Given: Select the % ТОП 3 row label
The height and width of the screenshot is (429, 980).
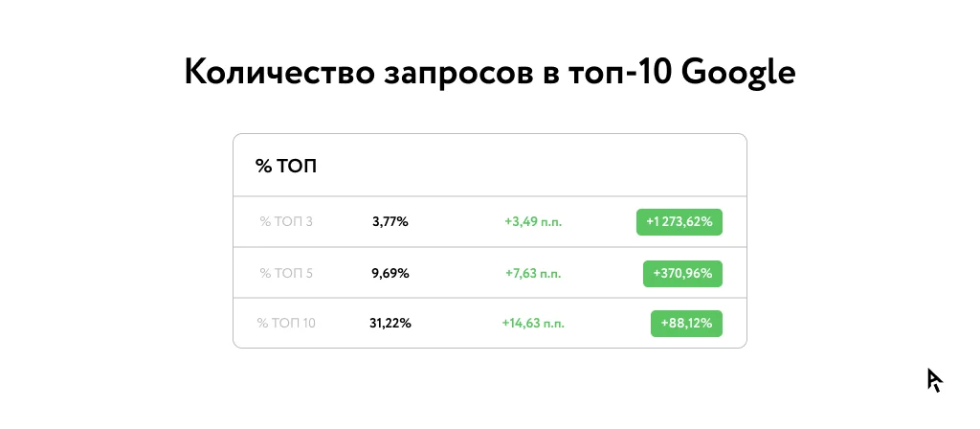Looking at the screenshot, I should coord(286,222).
